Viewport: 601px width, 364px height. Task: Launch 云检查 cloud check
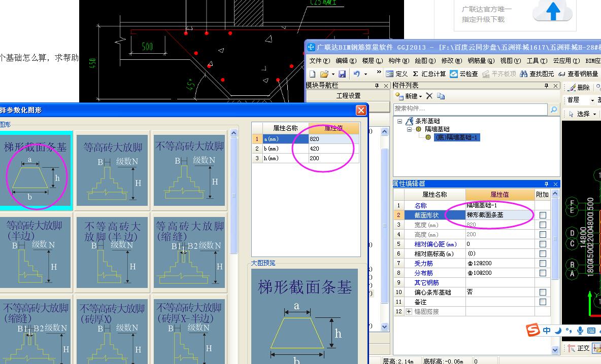(x=464, y=74)
